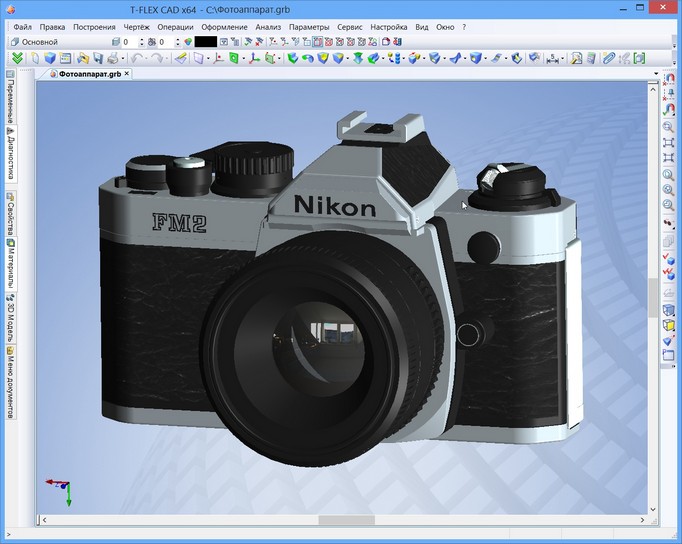Click the red-blue magnet snap icon at top right

pos(669,78)
